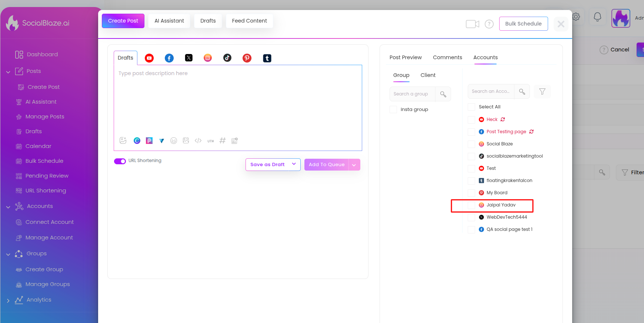Screen dimensions: 644x323
Task: Click the help question mark icon
Action: click(489, 24)
